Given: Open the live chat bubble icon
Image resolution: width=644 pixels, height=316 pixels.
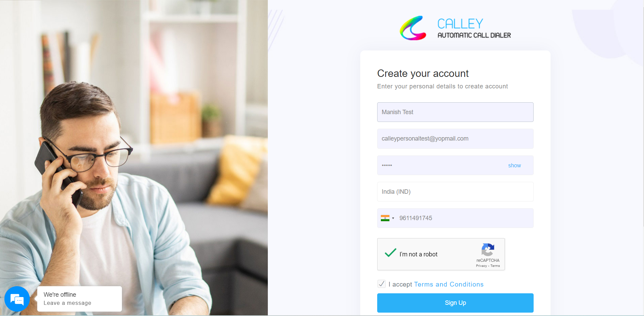Looking at the screenshot, I should (x=17, y=299).
